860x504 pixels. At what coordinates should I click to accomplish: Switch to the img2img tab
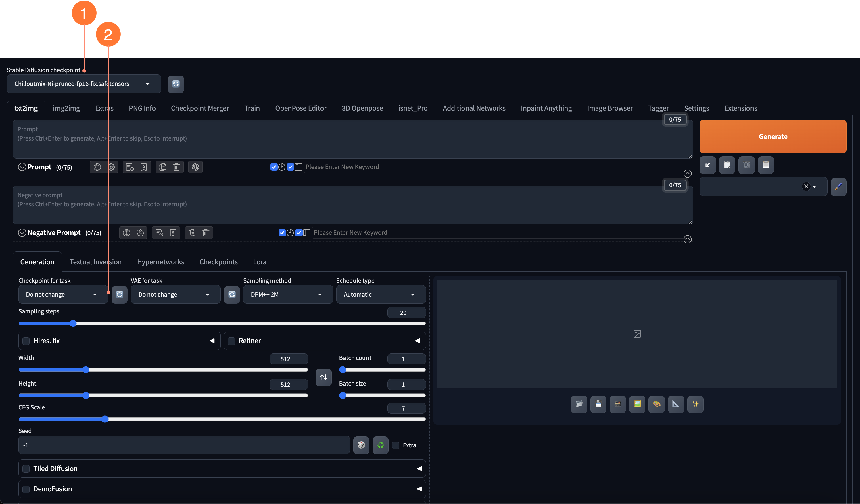[66, 108]
